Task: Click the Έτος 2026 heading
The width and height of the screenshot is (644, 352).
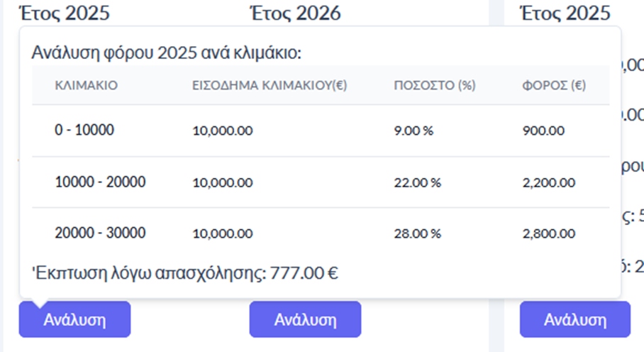Action: point(295,13)
